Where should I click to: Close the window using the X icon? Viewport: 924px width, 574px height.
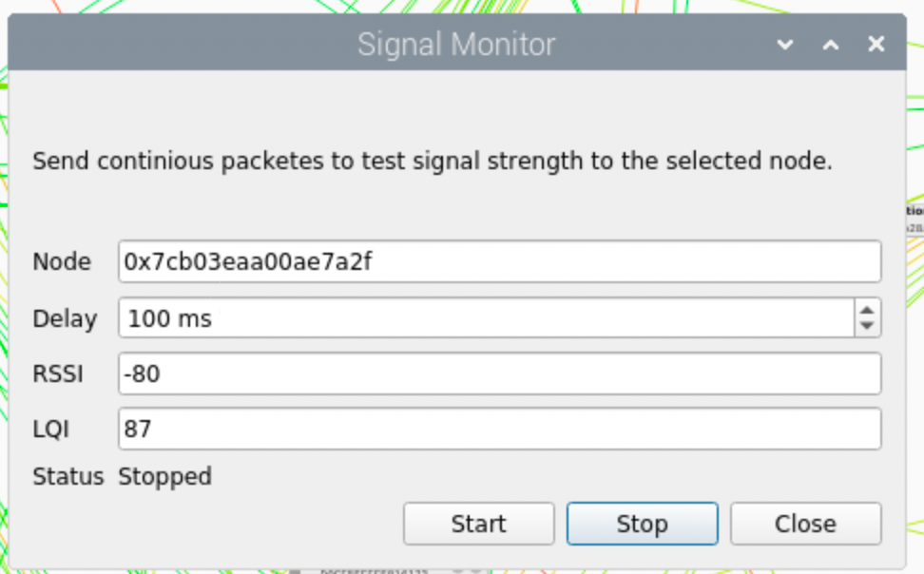(876, 45)
